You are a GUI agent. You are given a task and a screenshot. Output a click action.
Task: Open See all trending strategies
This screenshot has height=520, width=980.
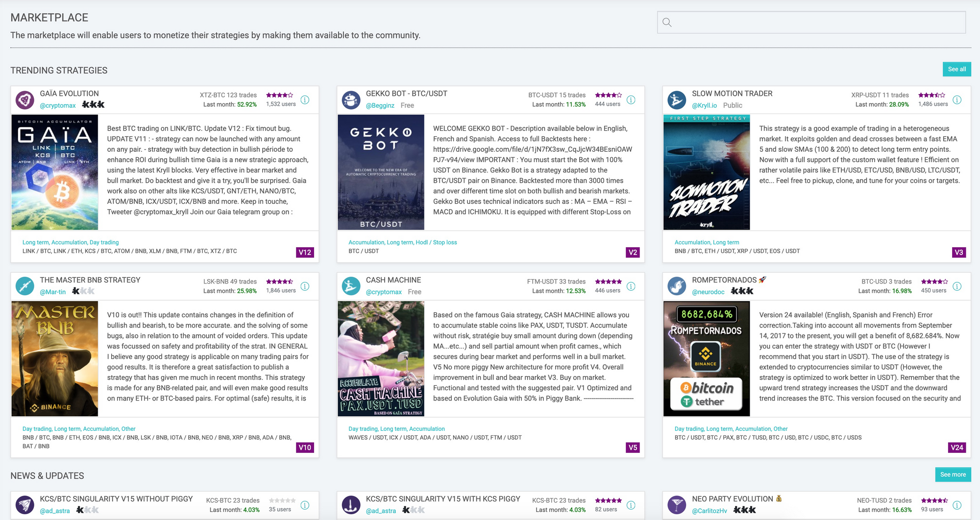(x=956, y=69)
